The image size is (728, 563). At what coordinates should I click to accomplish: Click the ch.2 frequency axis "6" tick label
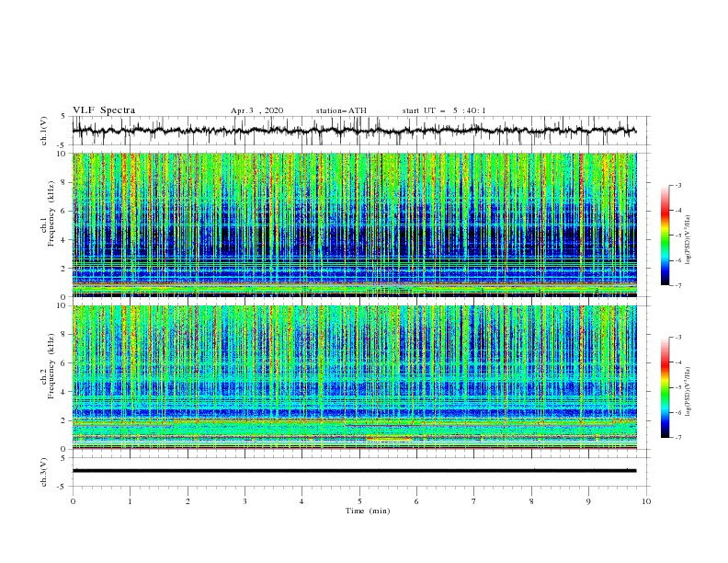point(63,363)
